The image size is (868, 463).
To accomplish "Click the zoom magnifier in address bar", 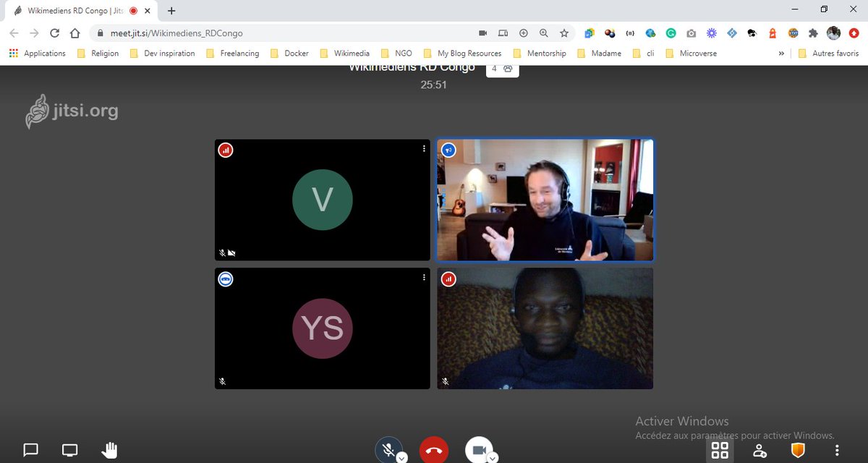I will pyautogui.click(x=544, y=33).
